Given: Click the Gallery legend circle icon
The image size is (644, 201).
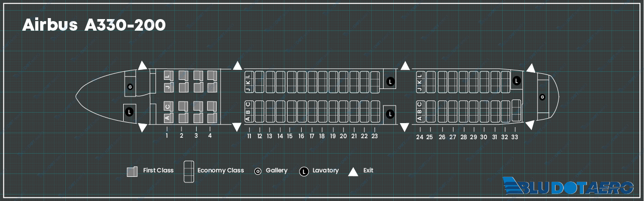Looking at the screenshot, I should pos(258,171).
